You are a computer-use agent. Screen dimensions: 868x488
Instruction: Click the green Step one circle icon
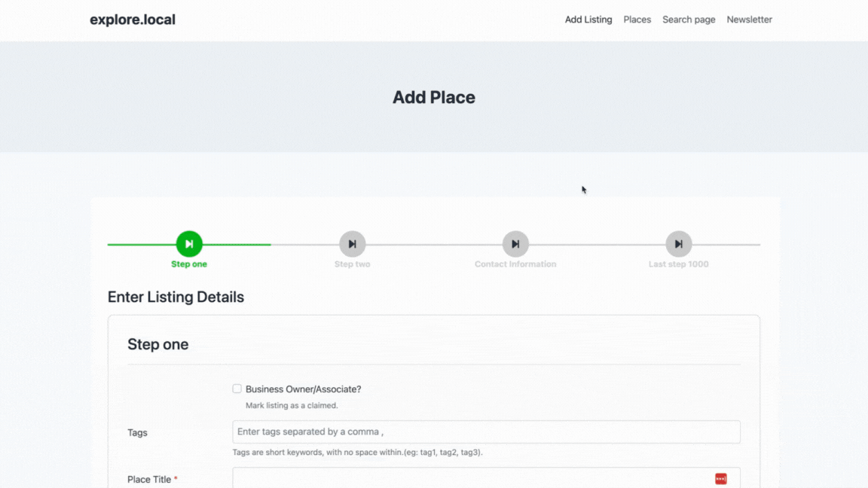click(189, 244)
